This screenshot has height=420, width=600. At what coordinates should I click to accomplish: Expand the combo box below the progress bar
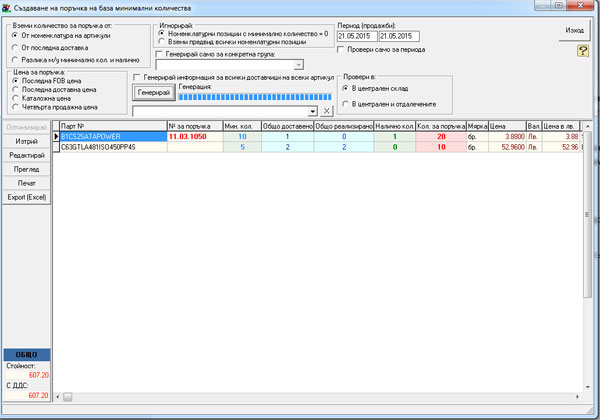[x=312, y=109]
